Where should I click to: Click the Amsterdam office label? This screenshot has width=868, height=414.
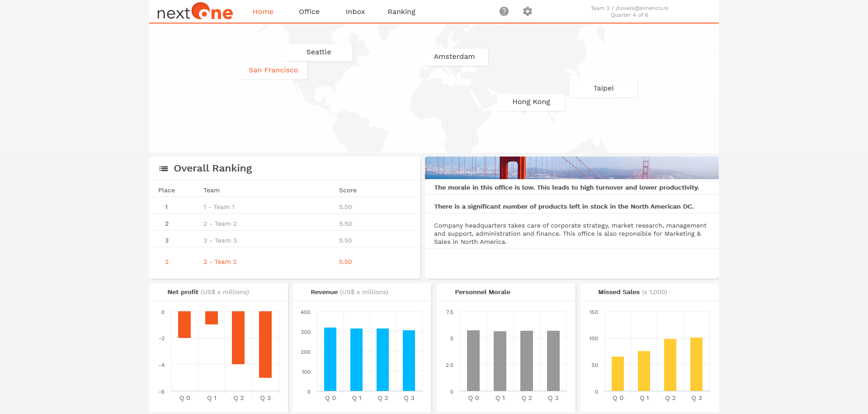(454, 57)
